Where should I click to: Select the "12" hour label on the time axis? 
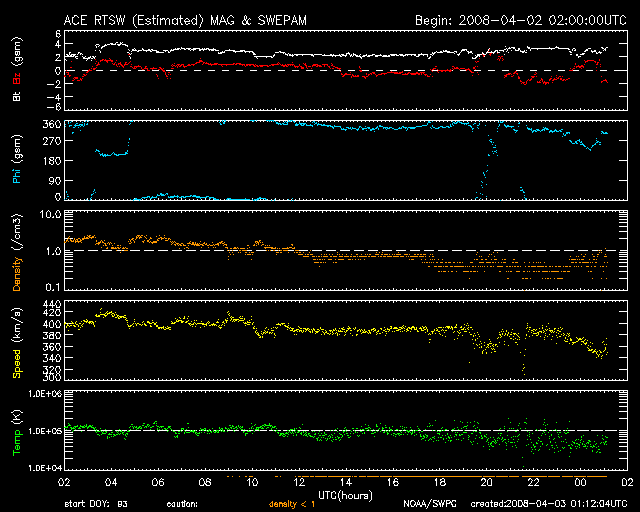click(x=299, y=482)
